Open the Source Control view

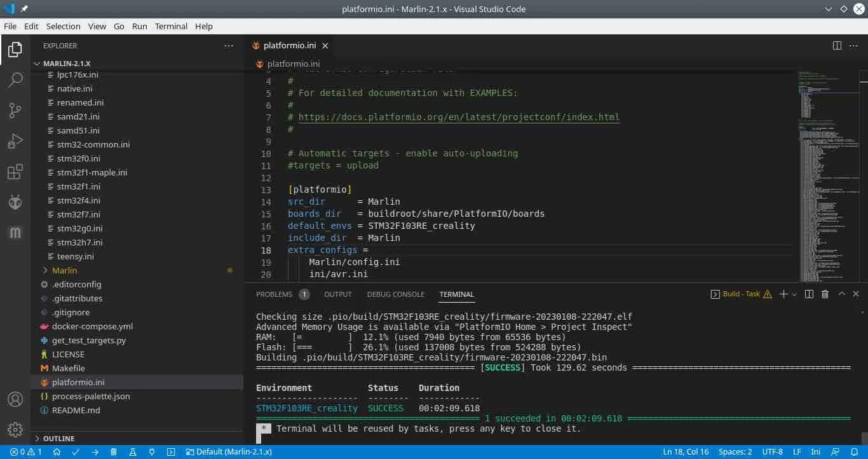pyautogui.click(x=15, y=110)
